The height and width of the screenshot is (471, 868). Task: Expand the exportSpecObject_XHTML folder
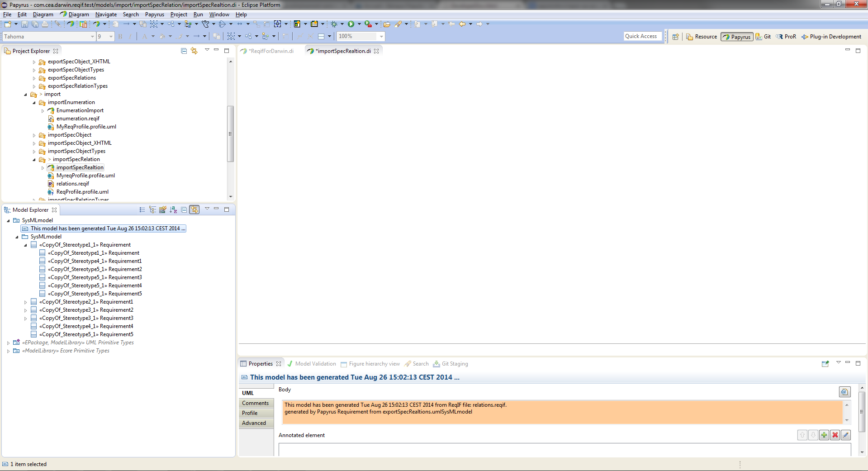(34, 62)
